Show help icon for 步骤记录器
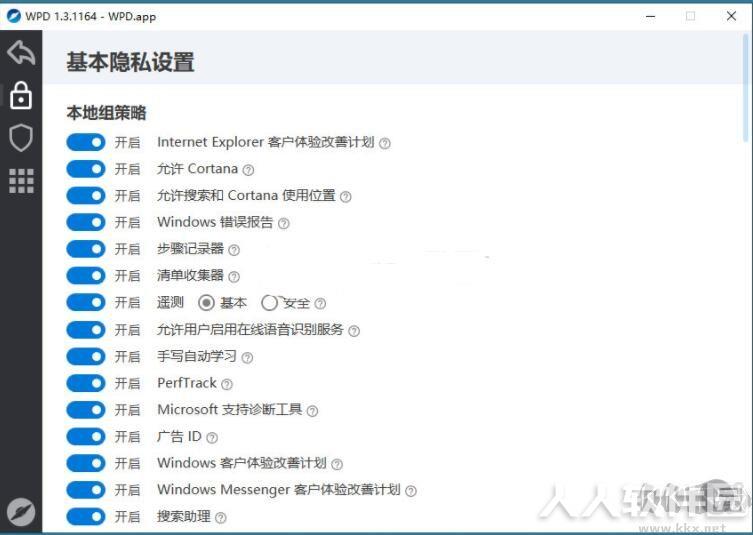 pos(234,250)
